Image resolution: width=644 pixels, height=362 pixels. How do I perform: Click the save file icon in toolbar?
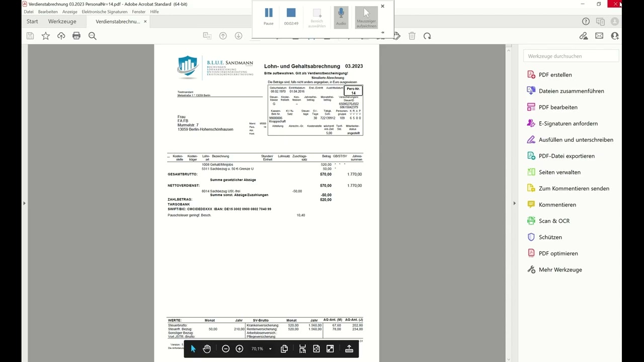(30, 36)
